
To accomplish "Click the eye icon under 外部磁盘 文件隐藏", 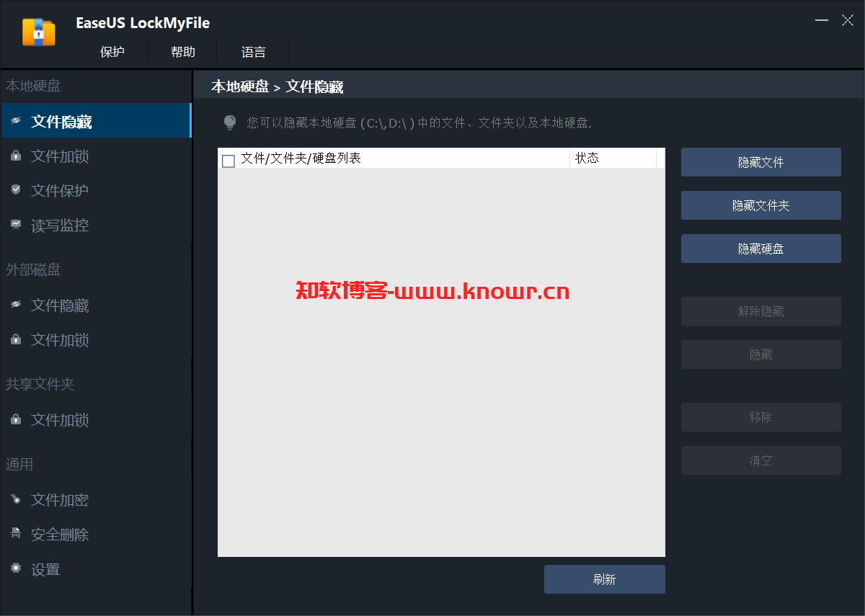I will 16,305.
